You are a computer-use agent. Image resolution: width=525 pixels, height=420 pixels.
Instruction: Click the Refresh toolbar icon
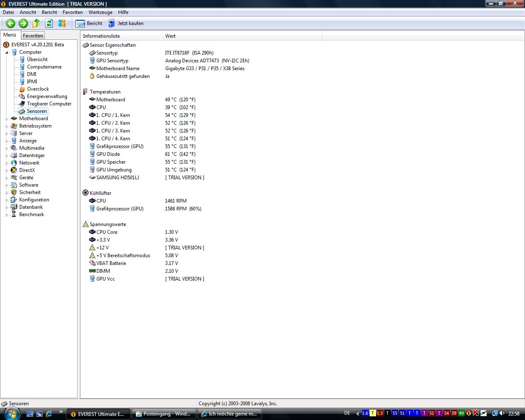coord(49,23)
